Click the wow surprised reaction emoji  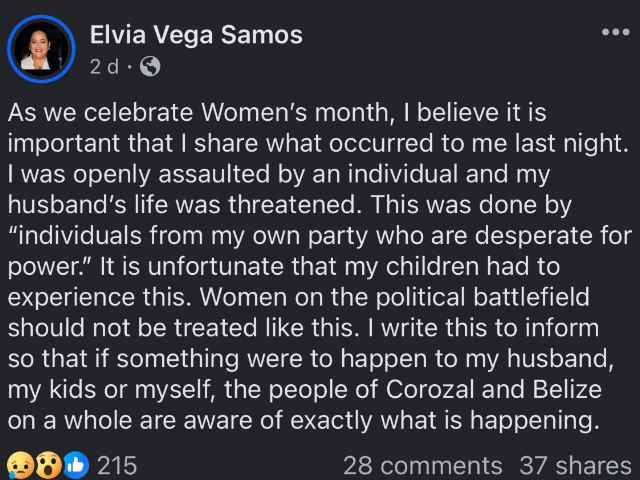pyautogui.click(x=48, y=465)
